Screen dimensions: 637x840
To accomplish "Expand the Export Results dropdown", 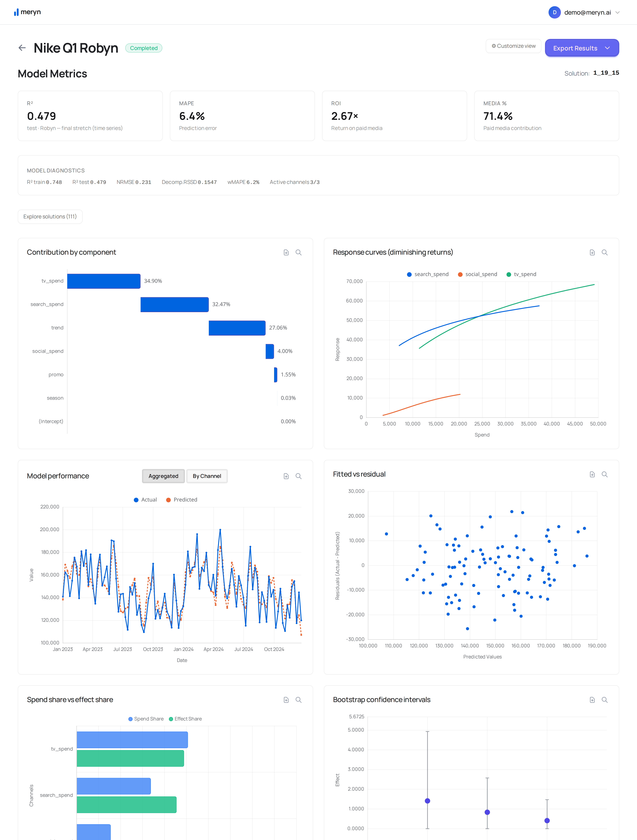I will (x=582, y=48).
